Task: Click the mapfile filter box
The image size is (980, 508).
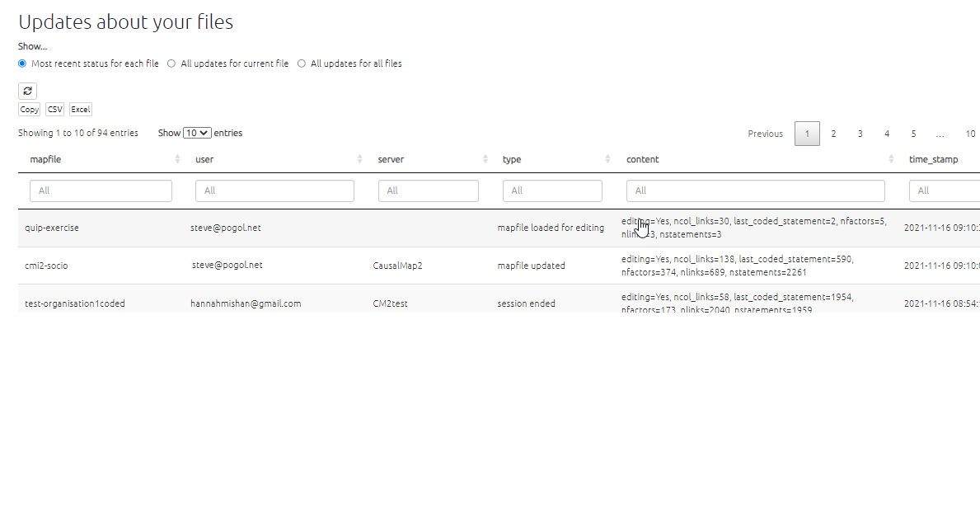Action: click(101, 190)
